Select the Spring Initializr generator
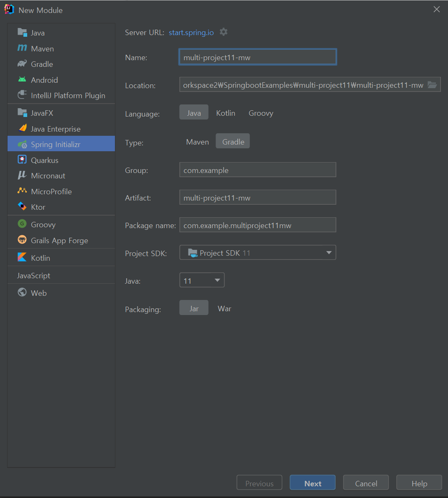The width and height of the screenshot is (448, 498). (x=55, y=144)
